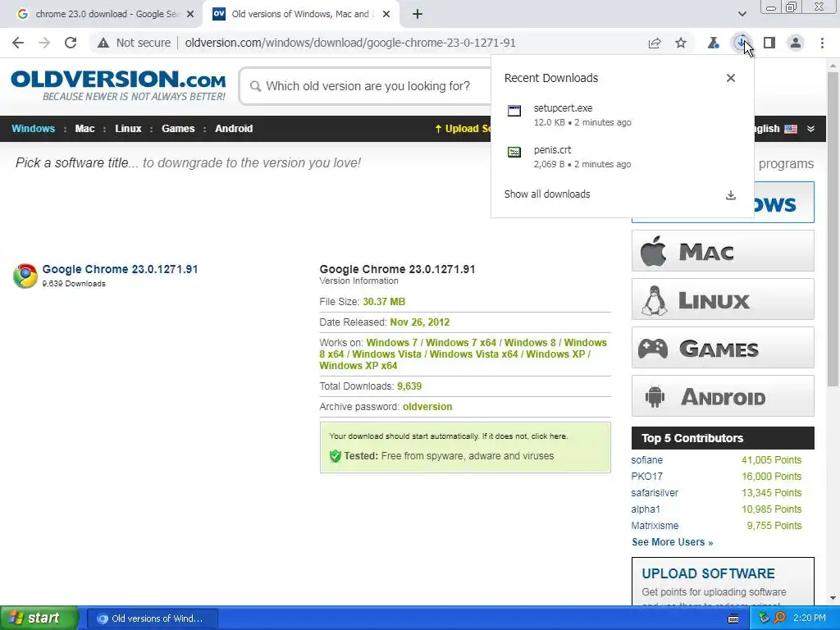
Task: Expand the tab search chevron
Action: pyautogui.click(x=742, y=14)
